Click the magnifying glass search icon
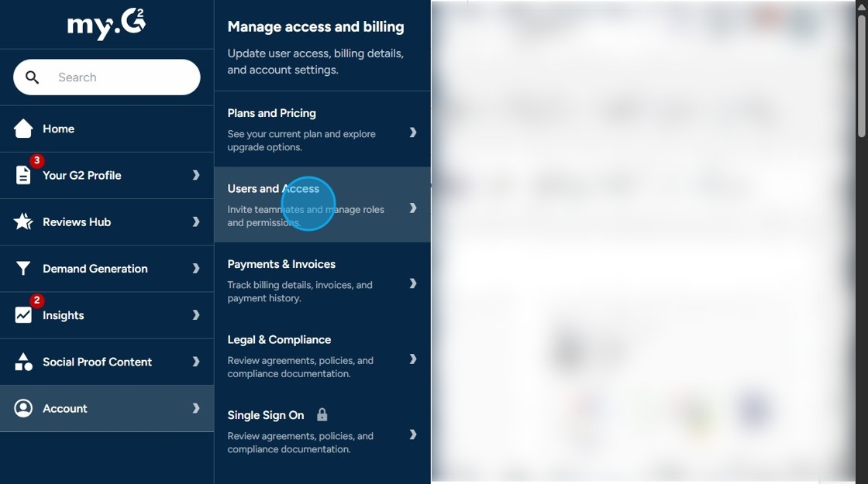This screenshot has height=484, width=868. 32,77
